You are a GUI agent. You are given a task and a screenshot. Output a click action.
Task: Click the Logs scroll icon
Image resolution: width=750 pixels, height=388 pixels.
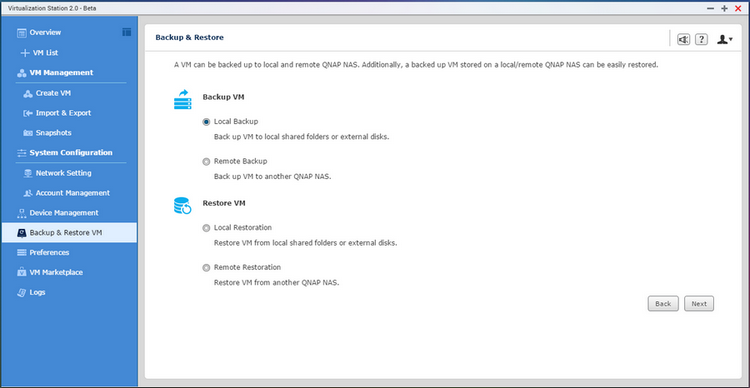pos(22,292)
